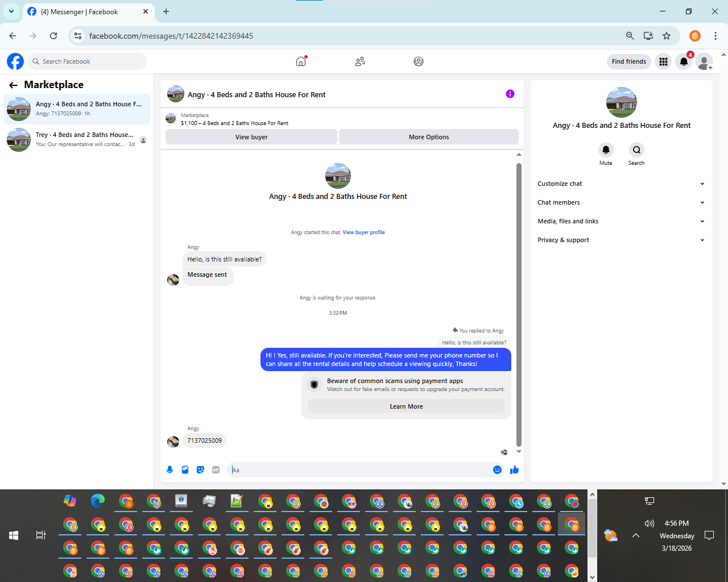Go back in browser history
The image size is (728, 582).
(x=13, y=36)
